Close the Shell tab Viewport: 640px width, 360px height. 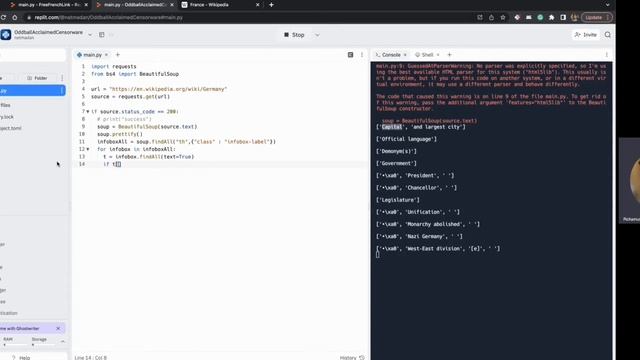tap(438, 55)
